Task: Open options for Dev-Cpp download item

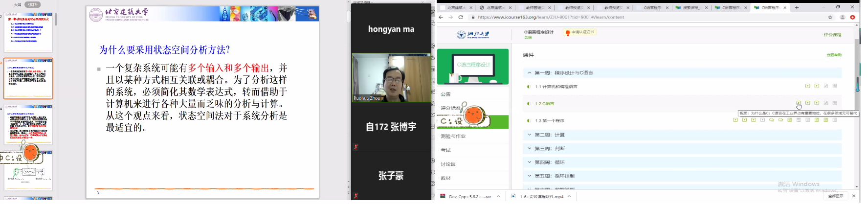Action: pos(498,196)
